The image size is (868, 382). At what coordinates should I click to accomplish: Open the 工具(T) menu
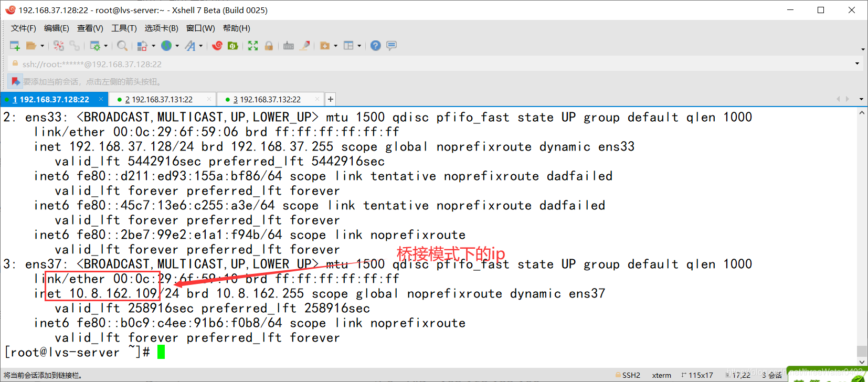(124, 28)
